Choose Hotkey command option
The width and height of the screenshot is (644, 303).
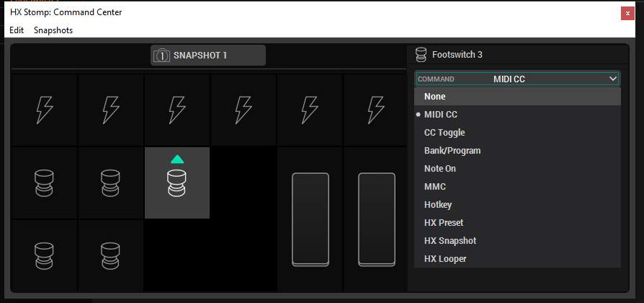click(x=517, y=205)
